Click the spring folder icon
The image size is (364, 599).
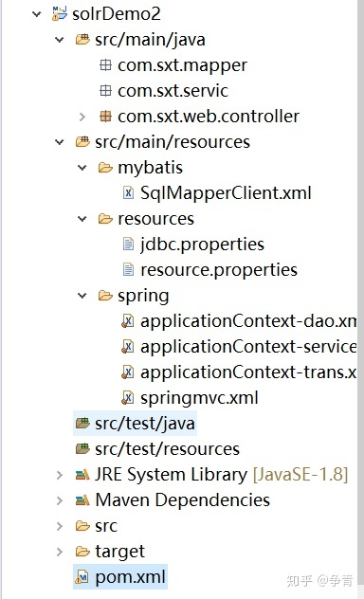pyautogui.click(x=105, y=296)
